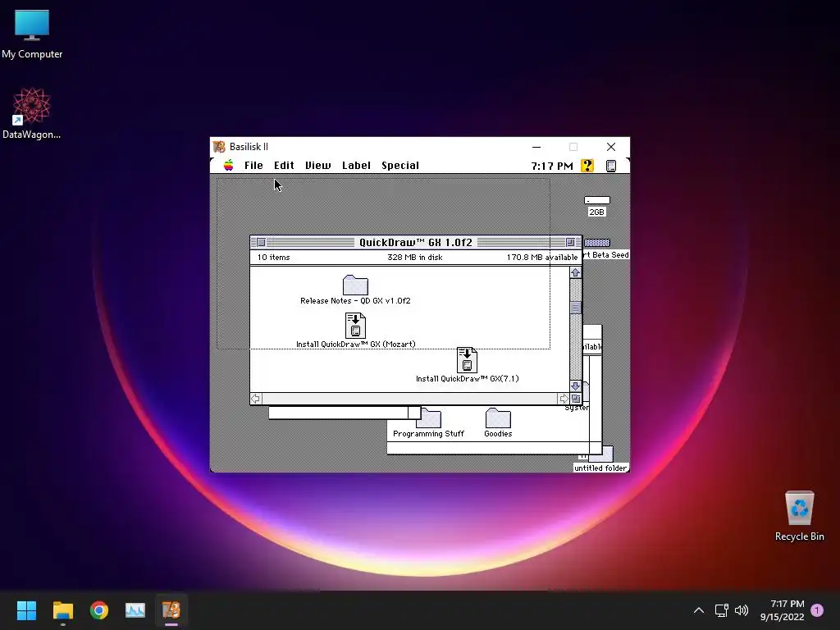Open the Label menu
The image size is (840, 630).
[x=356, y=166]
